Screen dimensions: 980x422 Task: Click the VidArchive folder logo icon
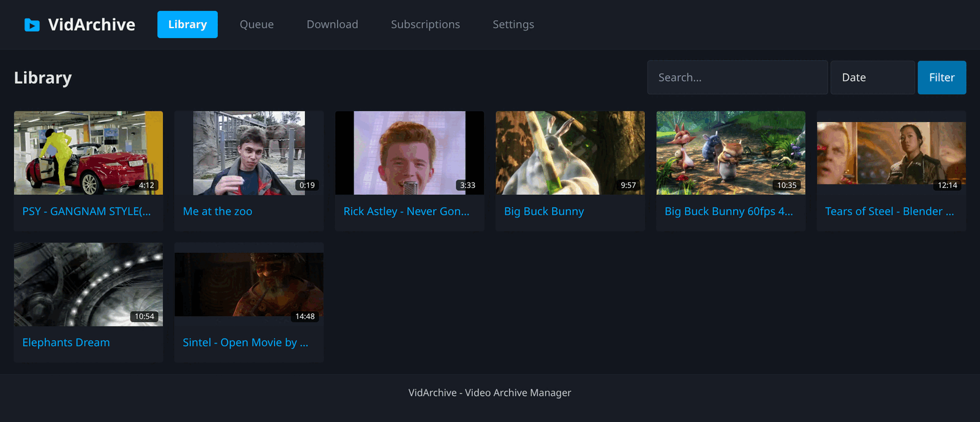[32, 24]
